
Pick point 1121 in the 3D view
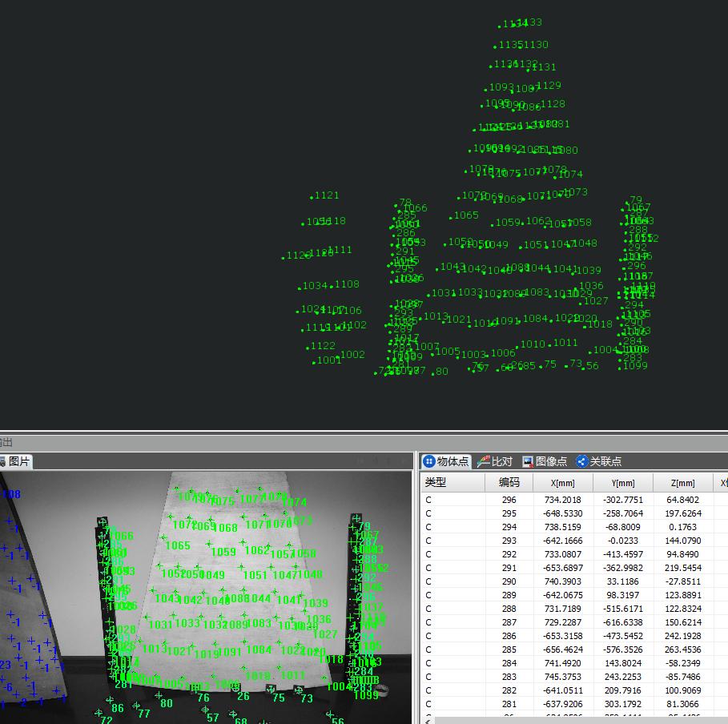point(312,197)
